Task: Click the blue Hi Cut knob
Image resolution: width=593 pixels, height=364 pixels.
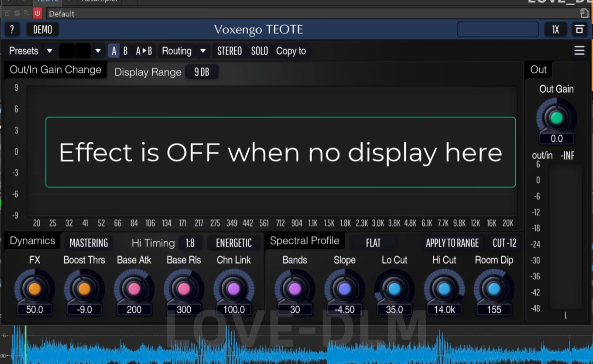Action: point(444,289)
